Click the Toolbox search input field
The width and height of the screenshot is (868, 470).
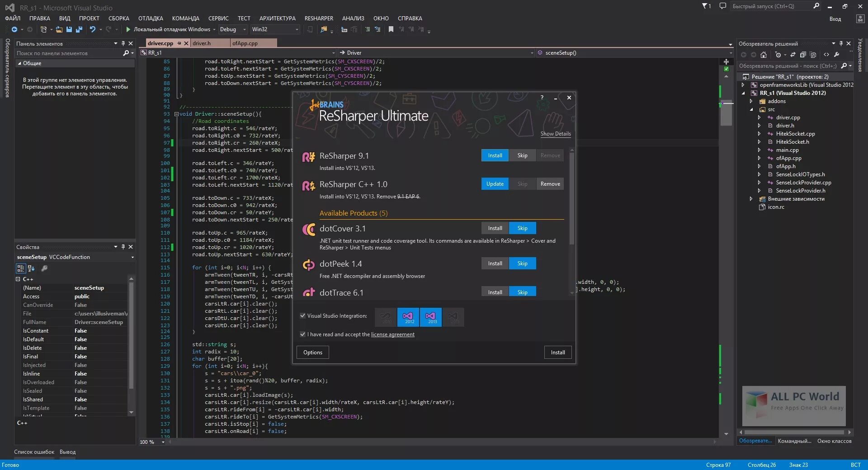pos(69,53)
